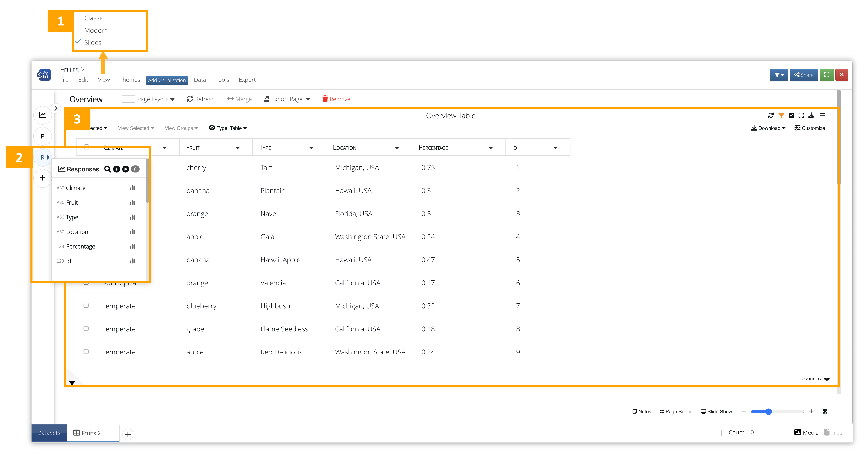This screenshot has width=868, height=472.
Task: Open the chart icon for Percentage
Action: point(132,246)
